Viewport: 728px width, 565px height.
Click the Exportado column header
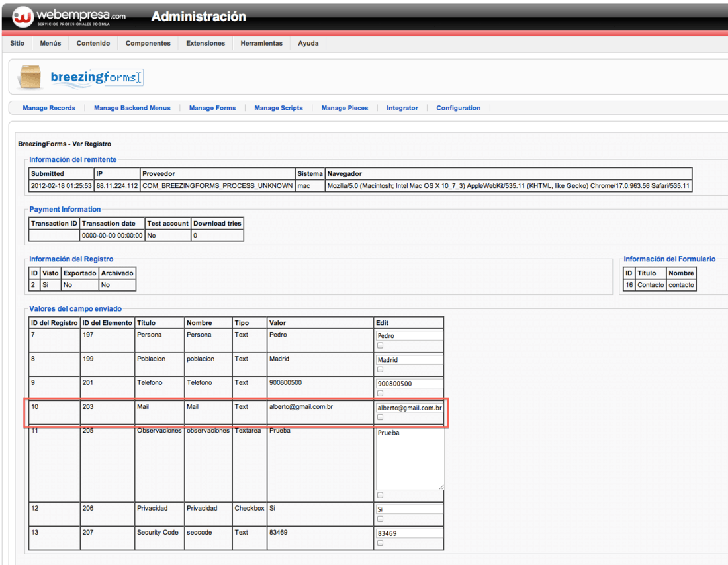pyautogui.click(x=80, y=273)
